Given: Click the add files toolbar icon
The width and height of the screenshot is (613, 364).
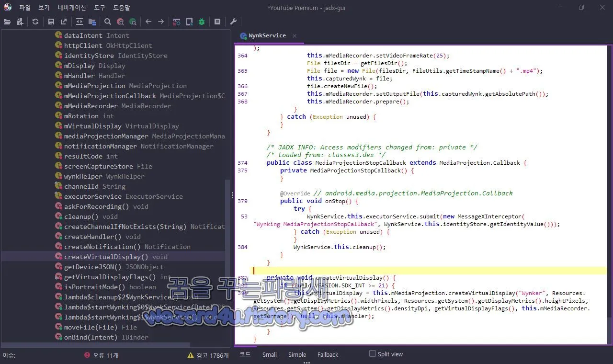Looking at the screenshot, I should click(20, 22).
